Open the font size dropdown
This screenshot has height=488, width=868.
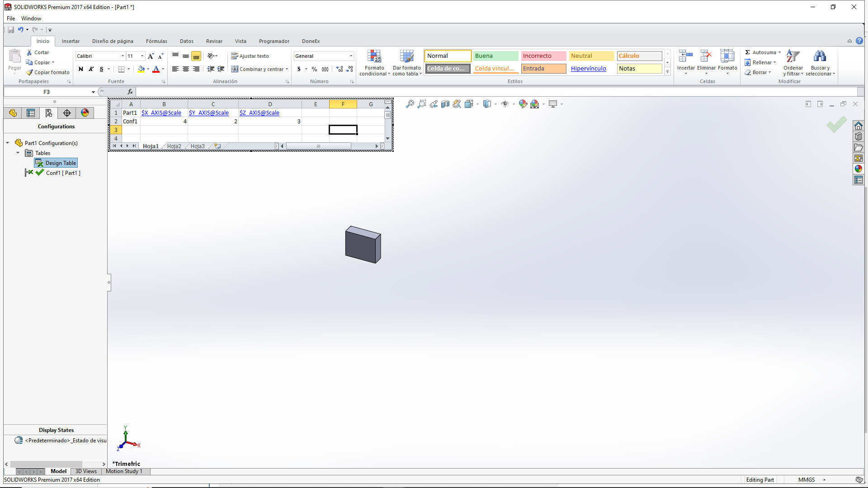(x=142, y=56)
